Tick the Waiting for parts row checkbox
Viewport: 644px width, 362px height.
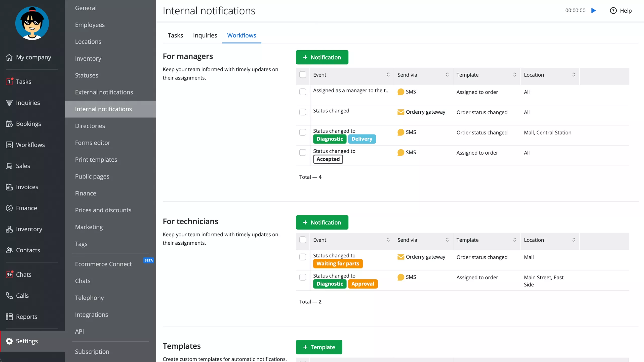pos(303,257)
